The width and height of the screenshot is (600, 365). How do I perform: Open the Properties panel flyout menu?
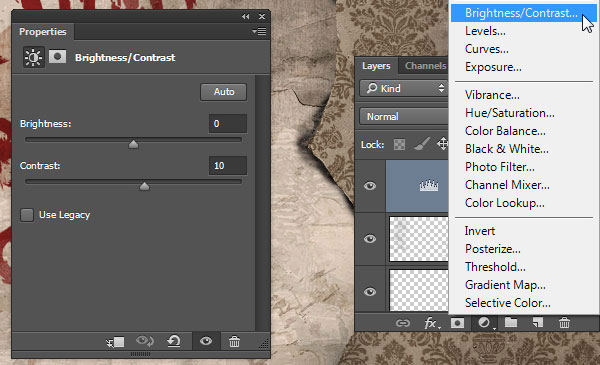point(259,31)
